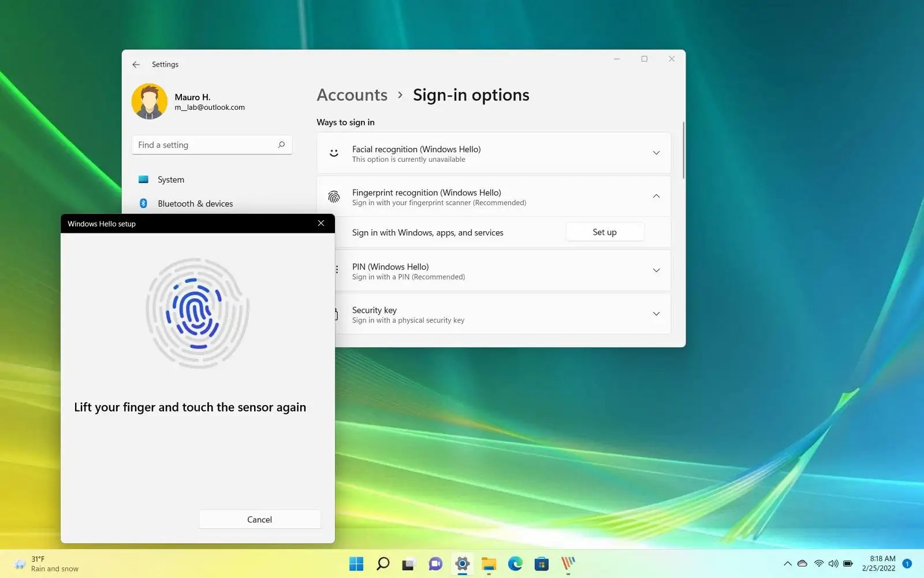Screen dimensions: 924x578
Task: Open the Chat app from the taskbar
Action: [x=435, y=564]
